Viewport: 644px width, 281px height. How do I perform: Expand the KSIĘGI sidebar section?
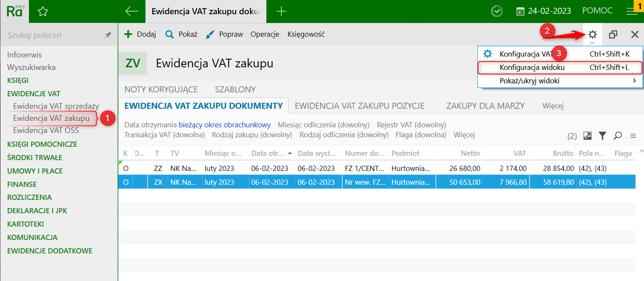[18, 80]
